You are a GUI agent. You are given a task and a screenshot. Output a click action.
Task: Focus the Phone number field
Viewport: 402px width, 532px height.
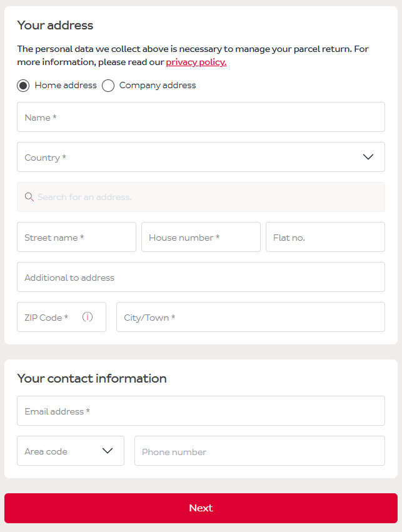tap(259, 451)
